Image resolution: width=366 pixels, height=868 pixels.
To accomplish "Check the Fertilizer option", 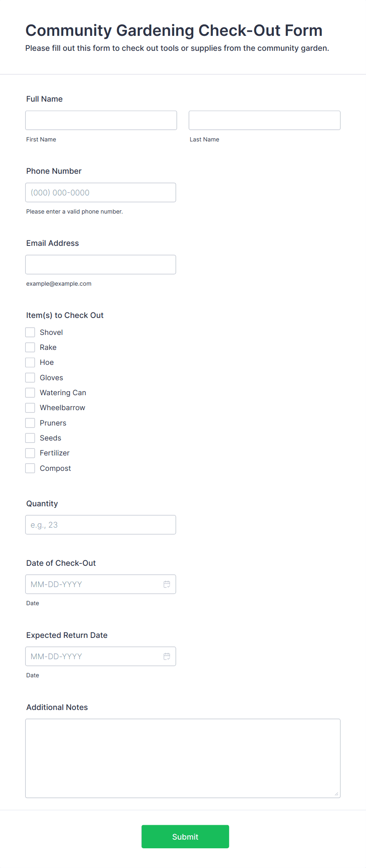I will pos(30,453).
